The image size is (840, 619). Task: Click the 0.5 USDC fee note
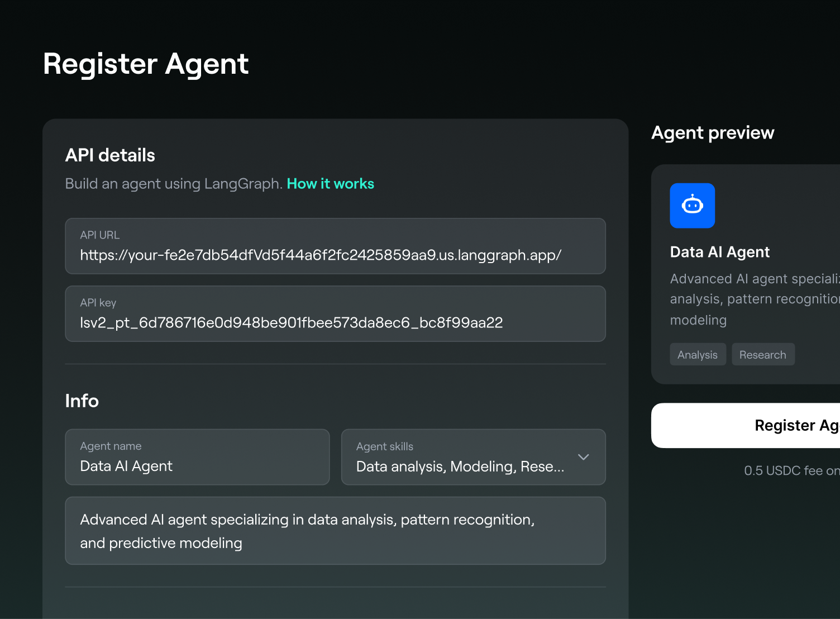[x=791, y=471]
